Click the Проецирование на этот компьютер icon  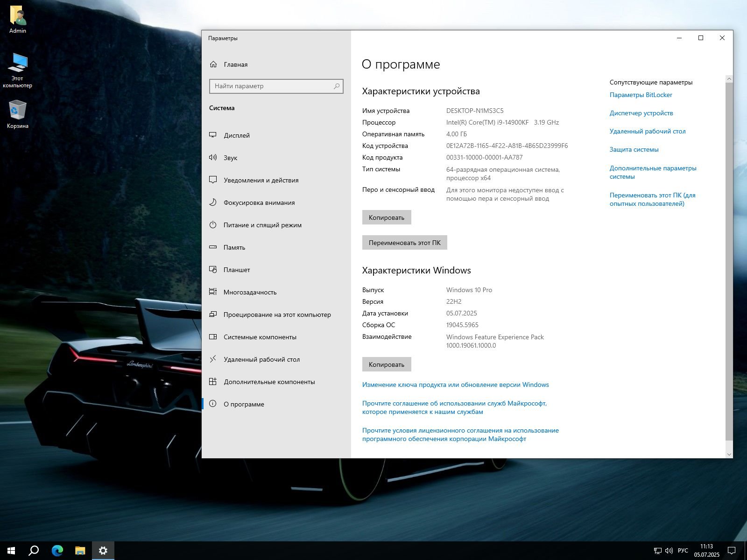(x=213, y=315)
